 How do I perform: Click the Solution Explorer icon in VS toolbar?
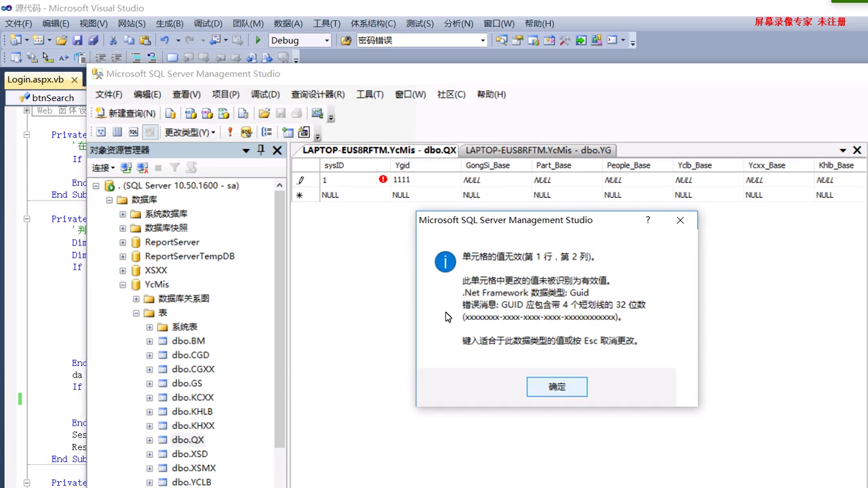click(502, 40)
